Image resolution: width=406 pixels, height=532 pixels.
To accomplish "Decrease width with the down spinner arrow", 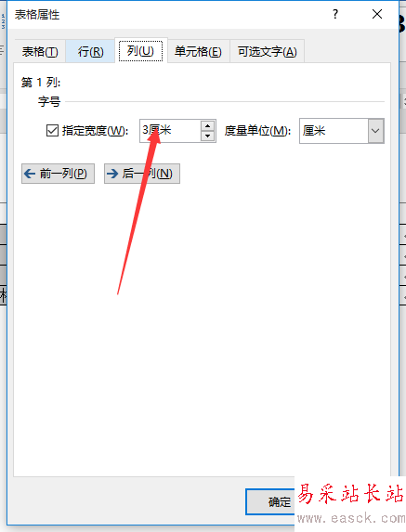I will 208,136.
